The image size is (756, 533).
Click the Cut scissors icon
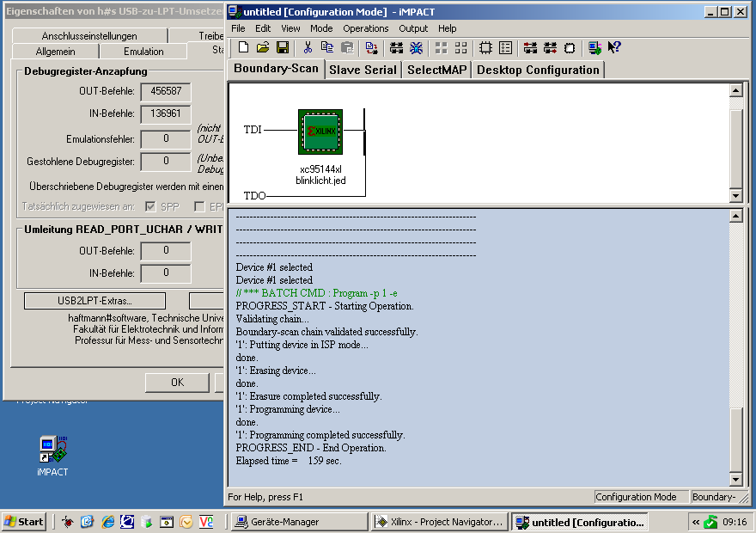308,47
